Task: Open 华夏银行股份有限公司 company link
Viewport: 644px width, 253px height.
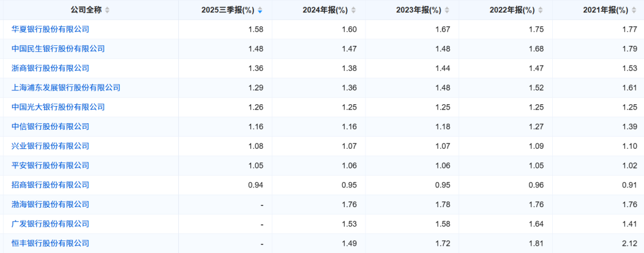Action: [50, 29]
